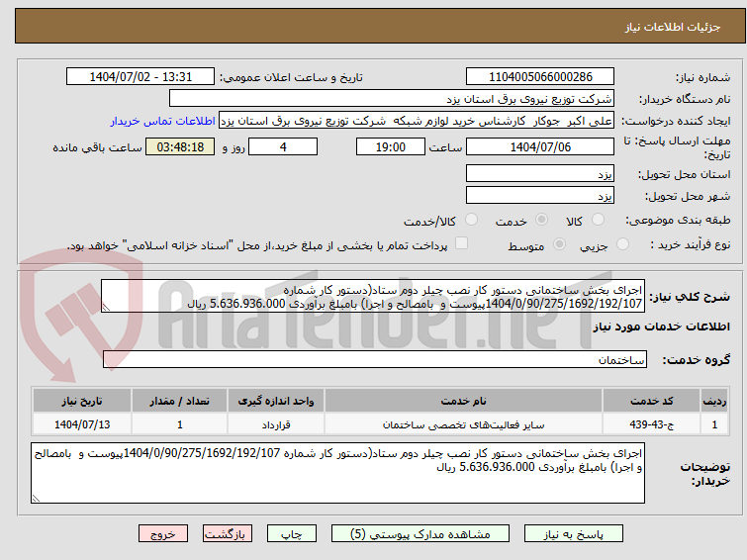Click the بازگشت back button
Viewport: 747px width, 560px height.
tap(228, 534)
